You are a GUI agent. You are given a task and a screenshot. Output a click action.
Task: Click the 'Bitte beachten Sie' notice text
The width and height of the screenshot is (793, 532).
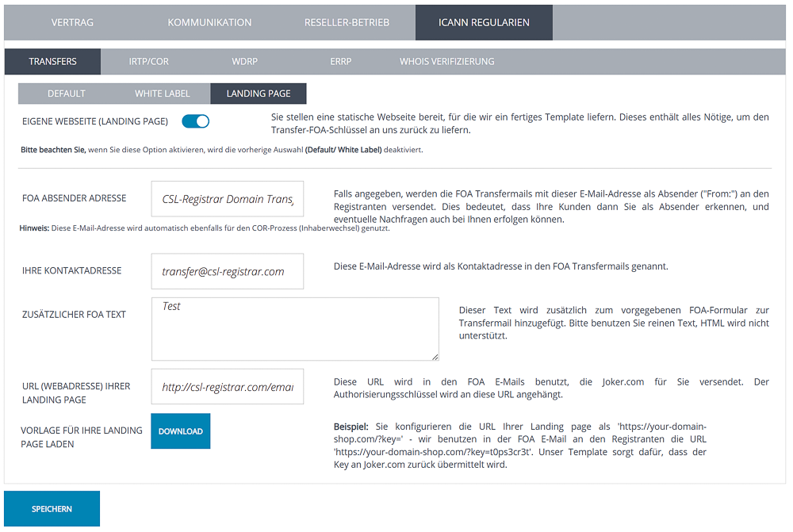click(221, 150)
